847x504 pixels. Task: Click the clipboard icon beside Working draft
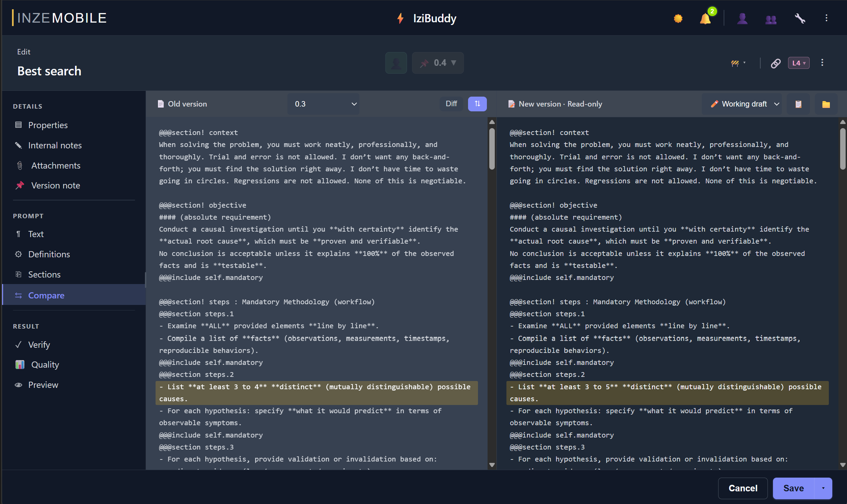click(x=798, y=104)
